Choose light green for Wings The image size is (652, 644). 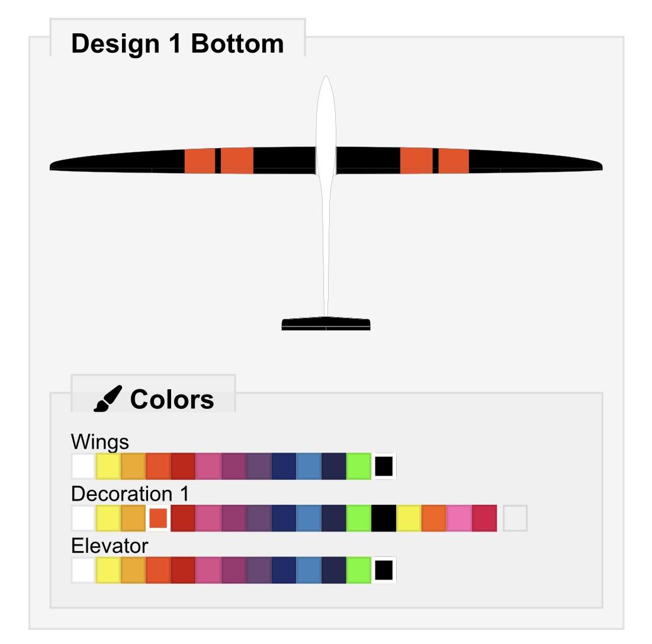358,466
